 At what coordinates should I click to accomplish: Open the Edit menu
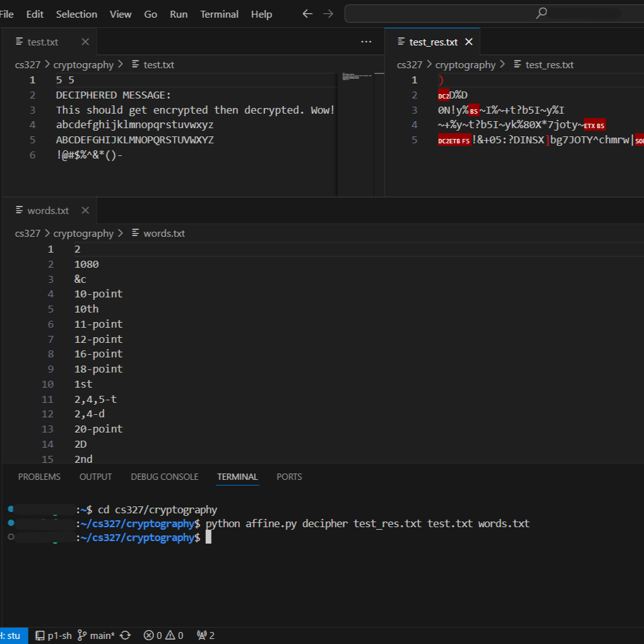click(x=35, y=15)
